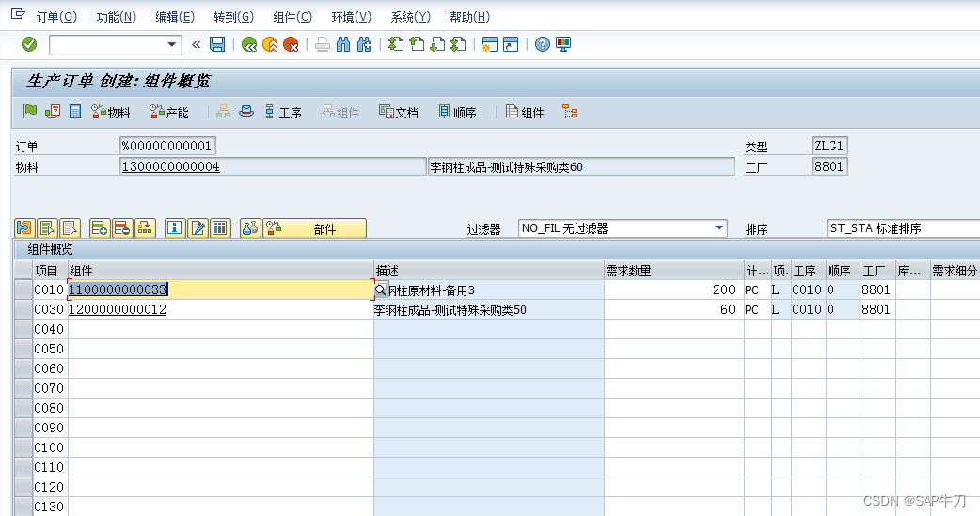Open Find with the binoculars icon
The height and width of the screenshot is (516, 980).
(343, 44)
